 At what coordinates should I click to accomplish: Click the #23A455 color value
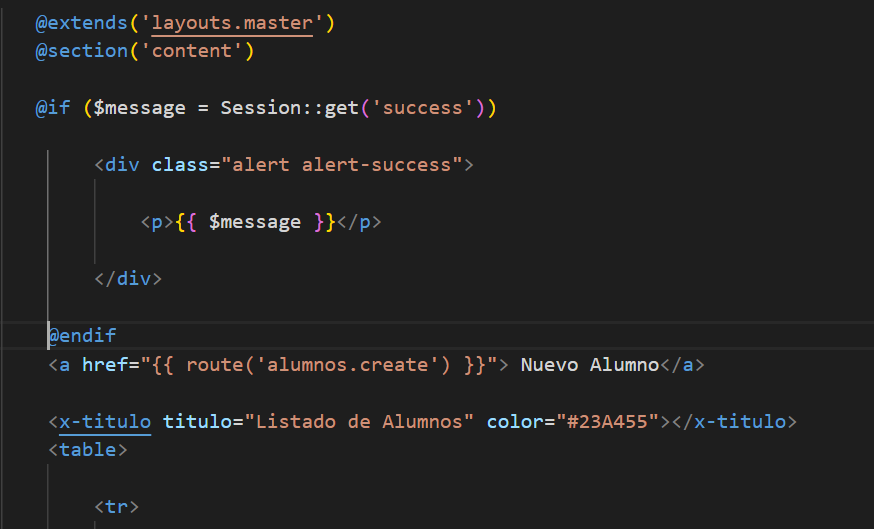[607, 422]
